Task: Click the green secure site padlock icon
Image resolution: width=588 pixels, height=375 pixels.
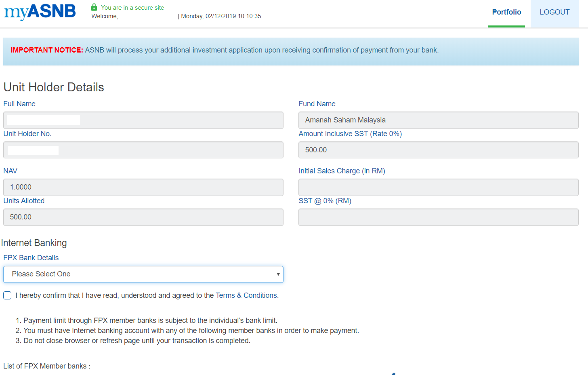Action: pos(94,7)
